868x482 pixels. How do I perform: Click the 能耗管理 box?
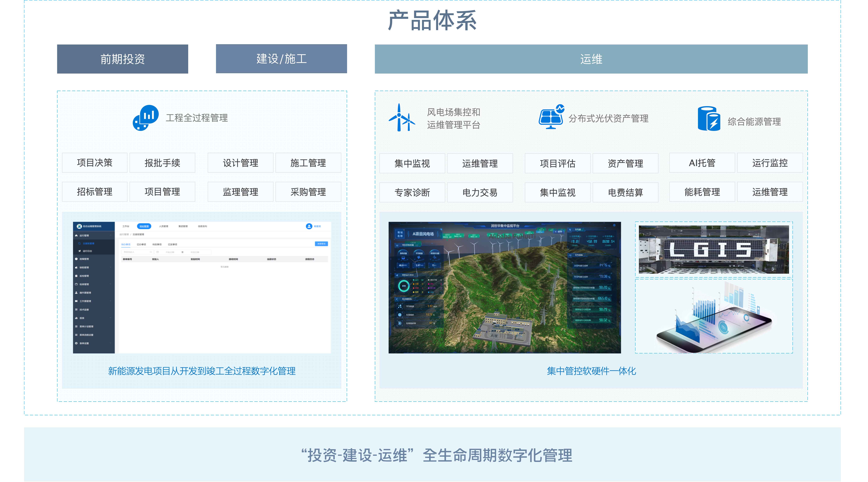point(702,192)
